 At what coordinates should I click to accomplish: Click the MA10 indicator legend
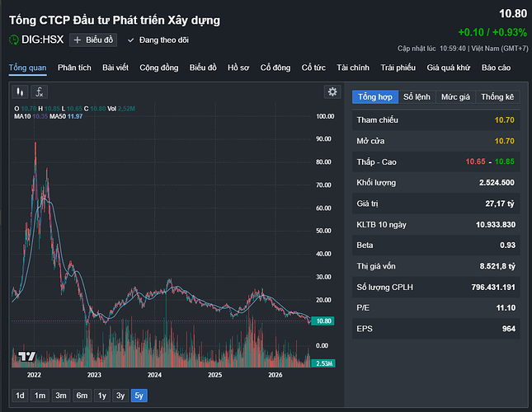pyautogui.click(x=31, y=116)
